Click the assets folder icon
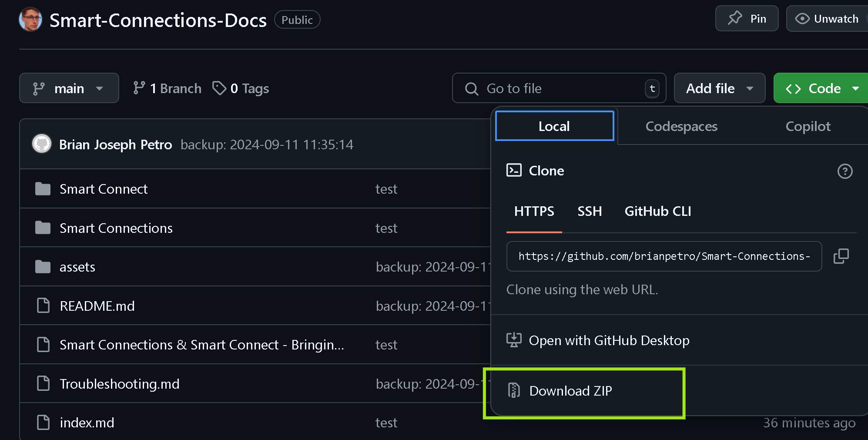 tap(43, 266)
